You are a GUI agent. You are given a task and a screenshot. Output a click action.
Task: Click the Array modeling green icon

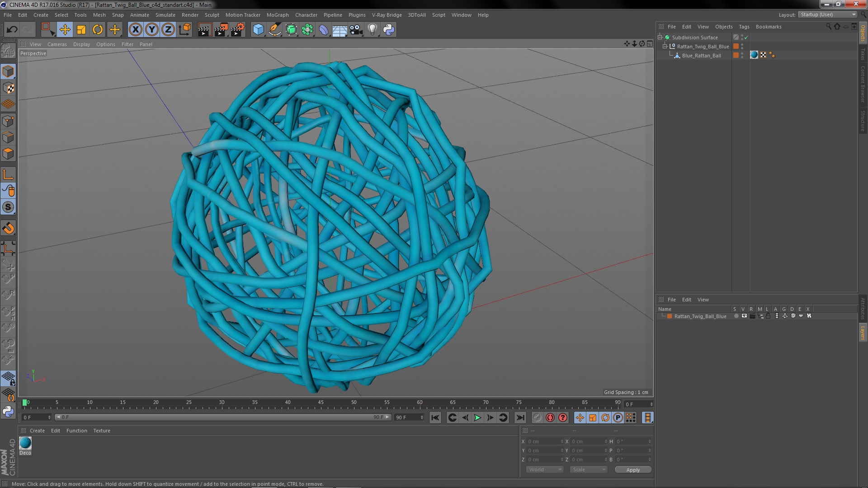pyautogui.click(x=307, y=30)
